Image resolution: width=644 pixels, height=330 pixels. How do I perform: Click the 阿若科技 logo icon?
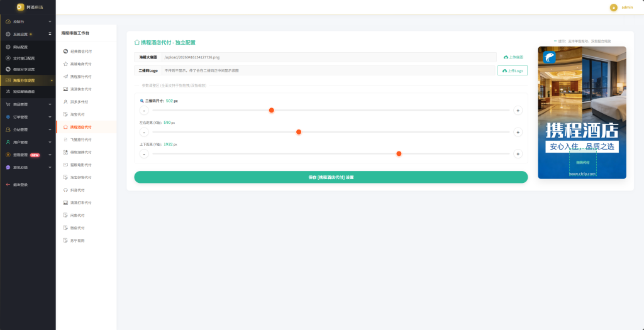pyautogui.click(x=21, y=7)
